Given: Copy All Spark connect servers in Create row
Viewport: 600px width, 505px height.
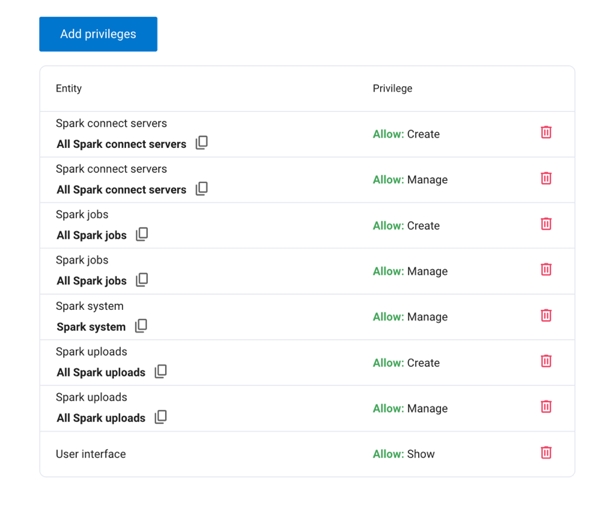Looking at the screenshot, I should [202, 143].
